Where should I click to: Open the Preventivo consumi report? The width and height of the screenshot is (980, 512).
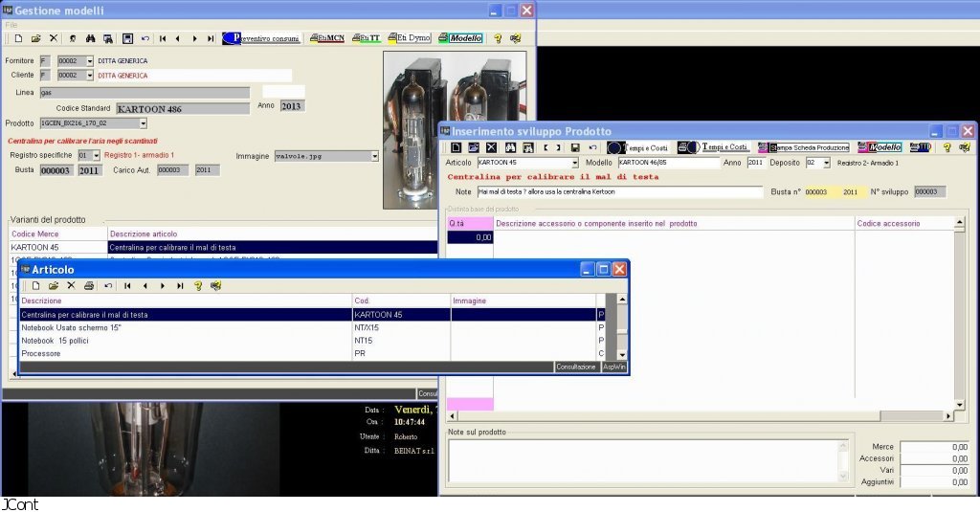(x=261, y=38)
